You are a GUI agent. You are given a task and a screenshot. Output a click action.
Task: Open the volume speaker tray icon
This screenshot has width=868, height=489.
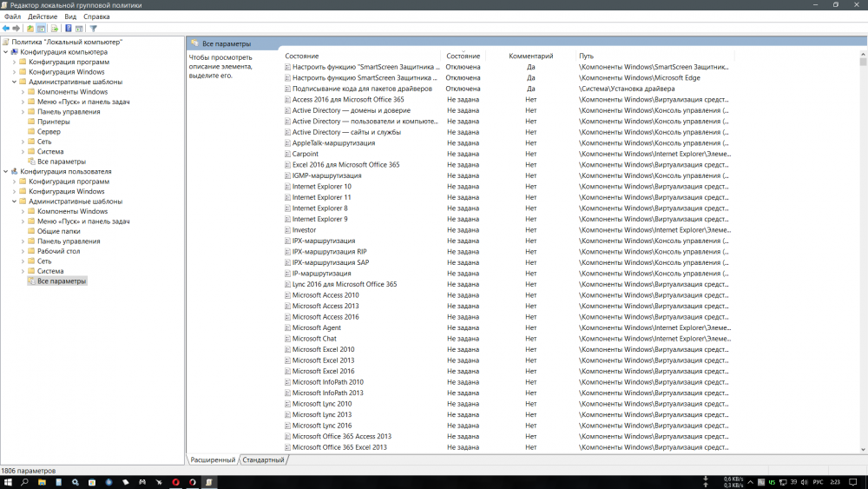[x=804, y=482]
